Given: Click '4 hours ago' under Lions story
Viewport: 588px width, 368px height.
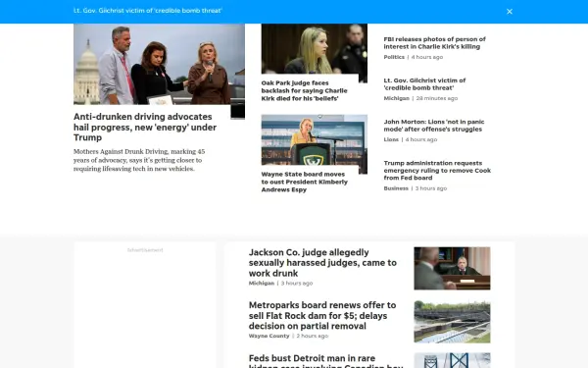Looking at the screenshot, I should [421, 139].
